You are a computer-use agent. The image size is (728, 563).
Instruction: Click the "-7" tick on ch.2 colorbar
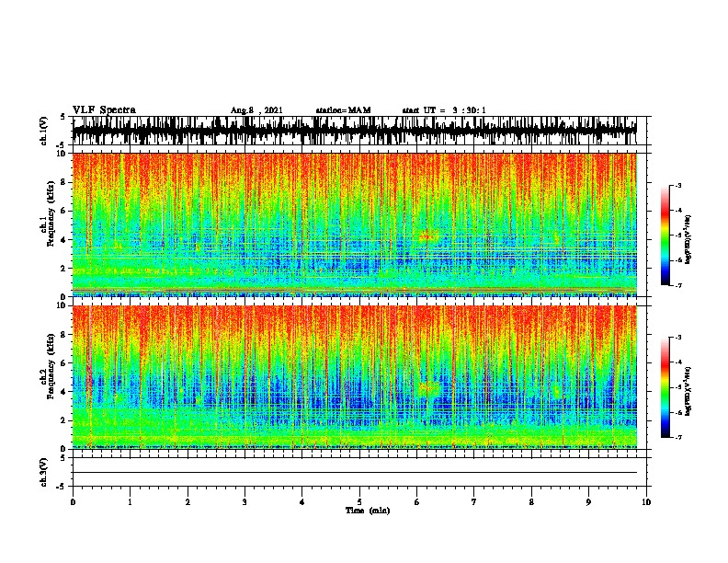678,438
